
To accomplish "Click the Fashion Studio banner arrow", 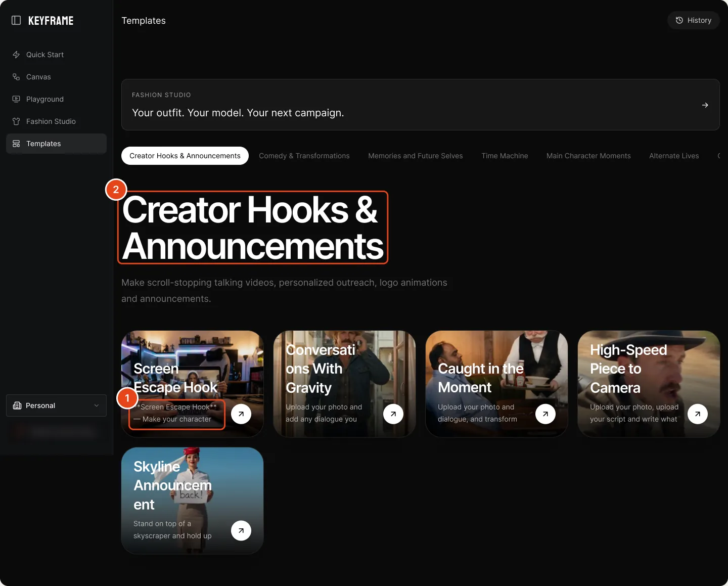I will [705, 105].
